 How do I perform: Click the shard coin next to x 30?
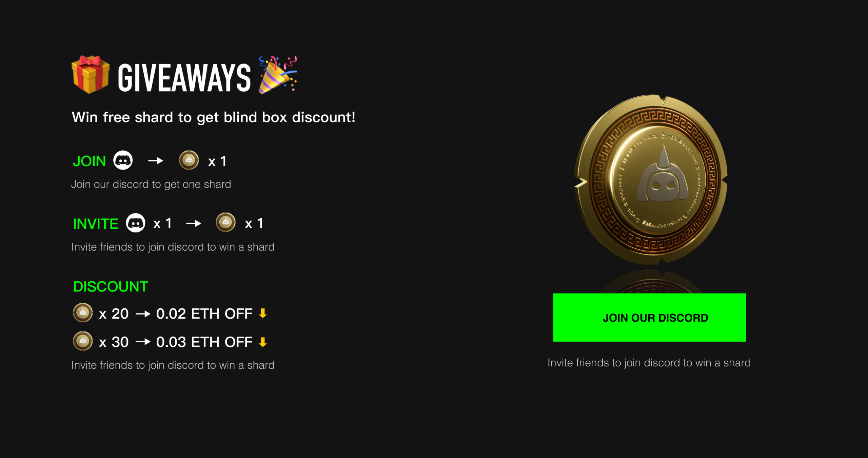[x=83, y=341]
